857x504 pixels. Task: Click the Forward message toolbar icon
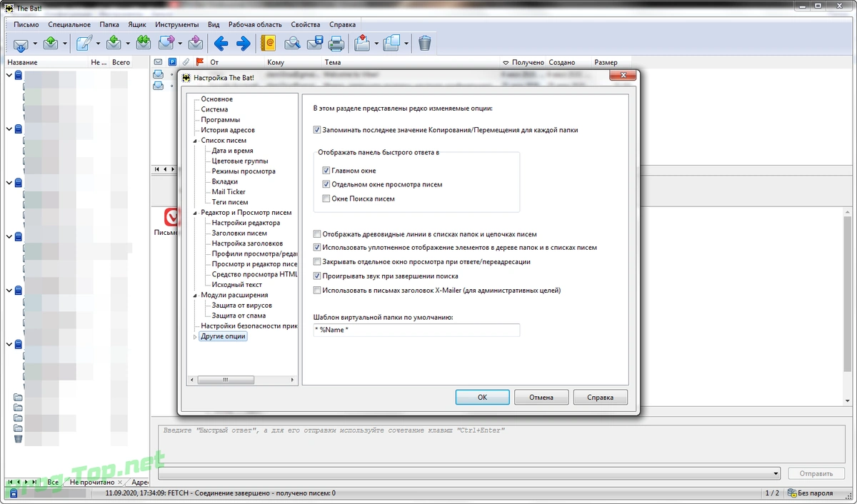[166, 44]
